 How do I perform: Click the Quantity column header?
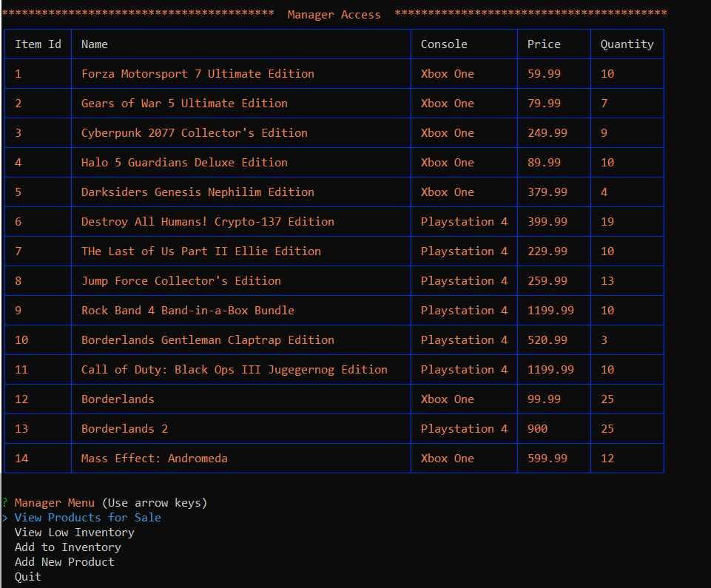click(627, 44)
